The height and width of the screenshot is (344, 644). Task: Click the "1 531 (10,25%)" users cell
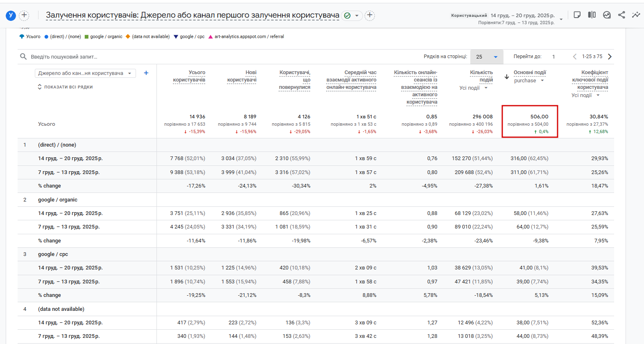point(188,268)
